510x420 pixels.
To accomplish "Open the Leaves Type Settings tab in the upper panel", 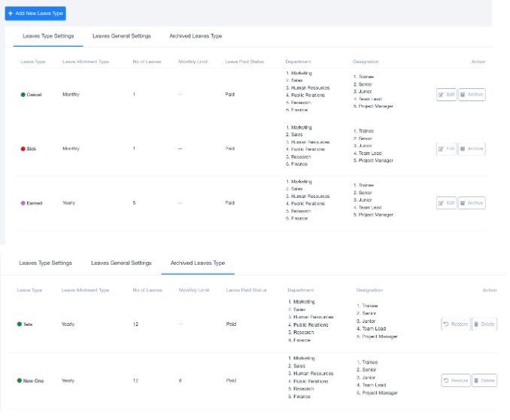I will (48, 36).
